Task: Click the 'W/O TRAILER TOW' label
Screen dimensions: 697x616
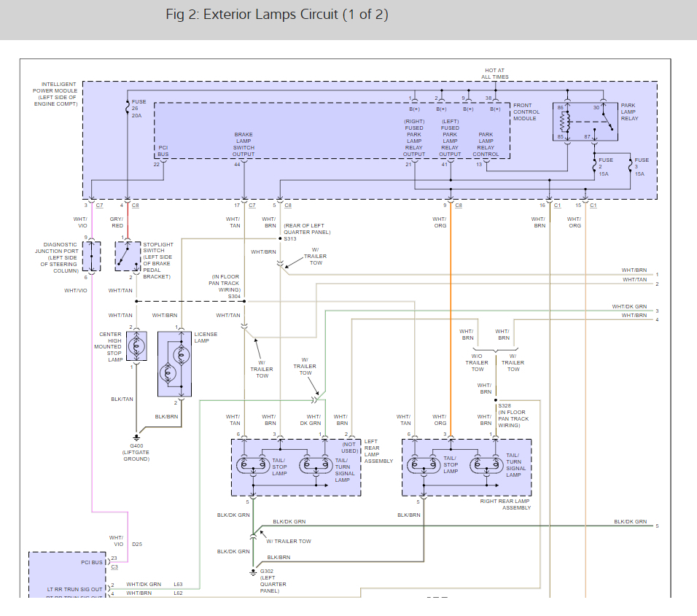Action: pyautogui.click(x=477, y=362)
